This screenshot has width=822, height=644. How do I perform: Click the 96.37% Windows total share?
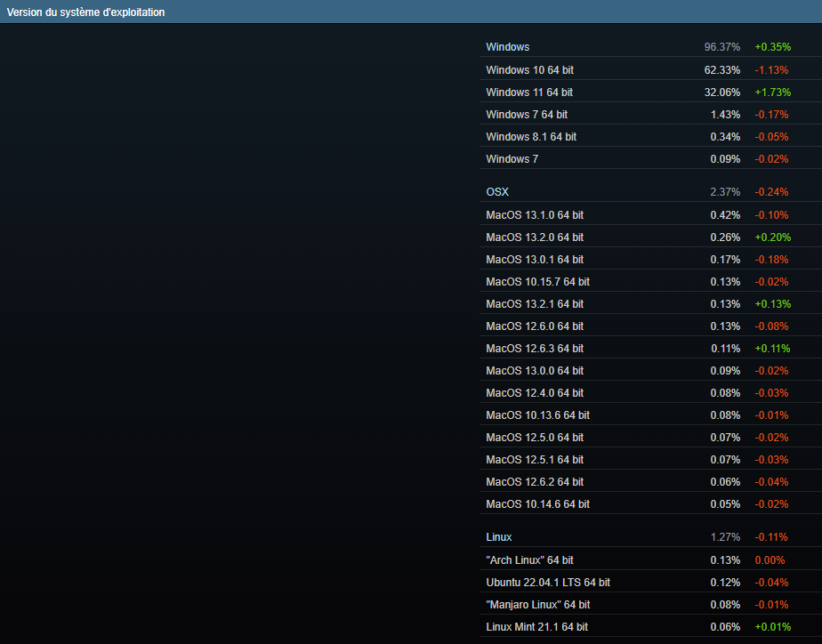click(x=721, y=47)
